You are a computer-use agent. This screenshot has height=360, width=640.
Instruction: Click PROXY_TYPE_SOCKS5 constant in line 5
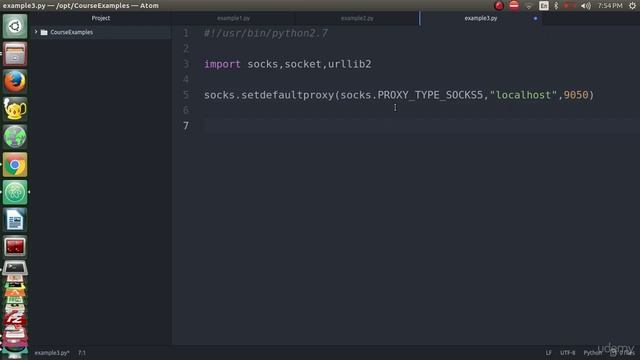coord(430,95)
